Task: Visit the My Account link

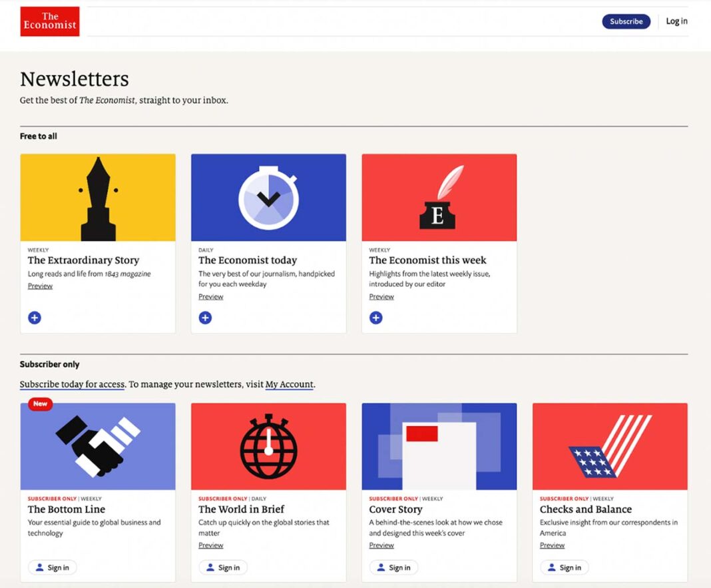Action: pos(289,384)
